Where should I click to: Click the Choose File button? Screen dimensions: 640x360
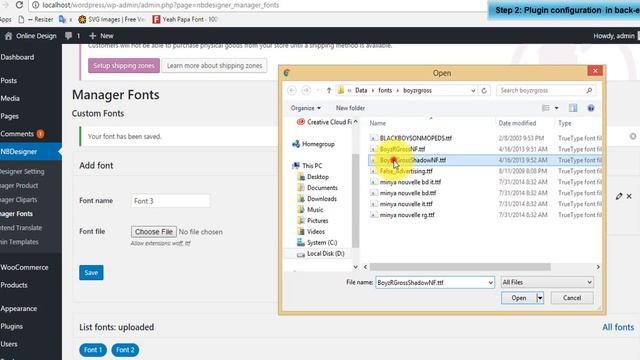pos(154,231)
